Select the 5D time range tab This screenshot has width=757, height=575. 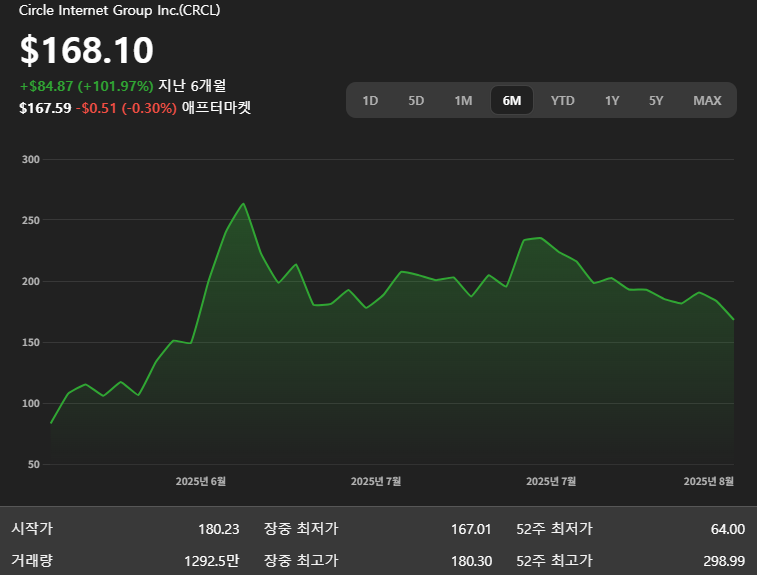tap(416, 100)
